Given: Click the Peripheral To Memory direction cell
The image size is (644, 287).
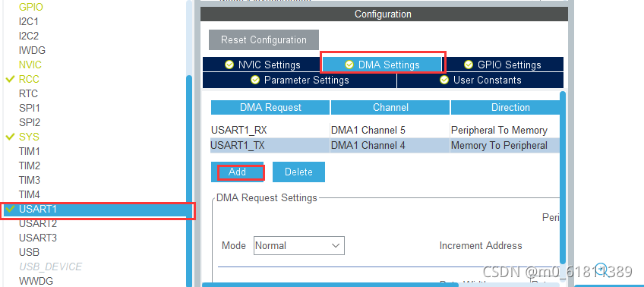Looking at the screenshot, I should [x=505, y=131].
